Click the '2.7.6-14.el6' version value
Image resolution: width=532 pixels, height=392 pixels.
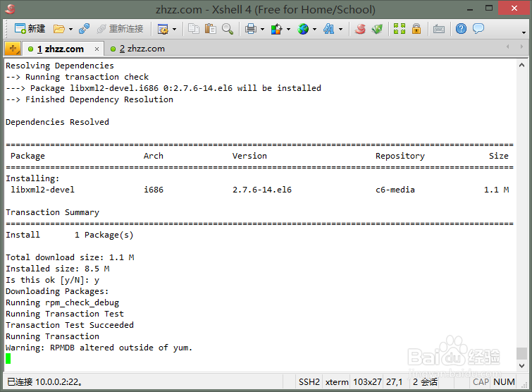point(262,190)
